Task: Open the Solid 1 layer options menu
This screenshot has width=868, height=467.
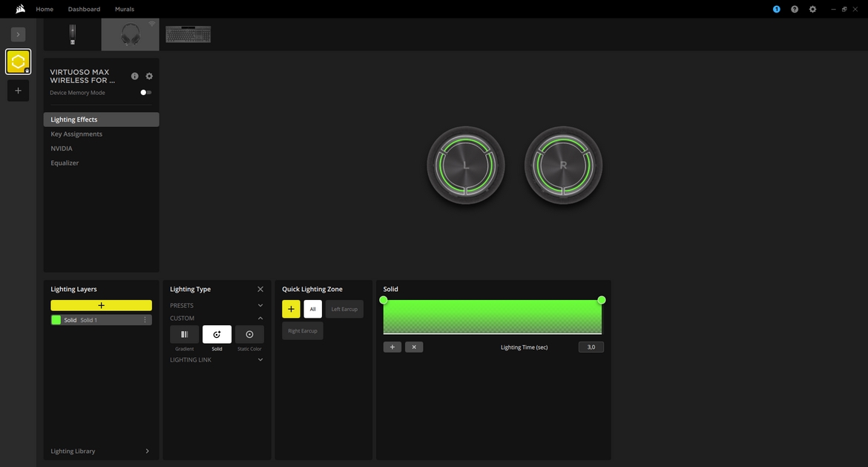Action: pyautogui.click(x=145, y=320)
